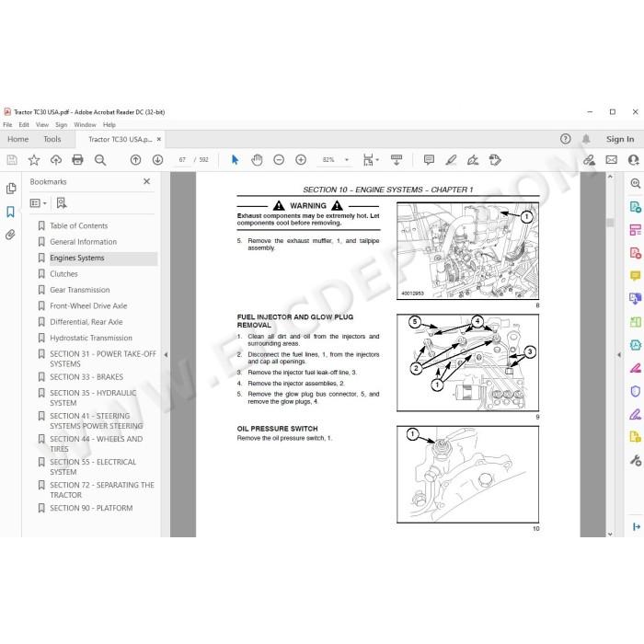Select Engines Systems bookmark

(77, 258)
